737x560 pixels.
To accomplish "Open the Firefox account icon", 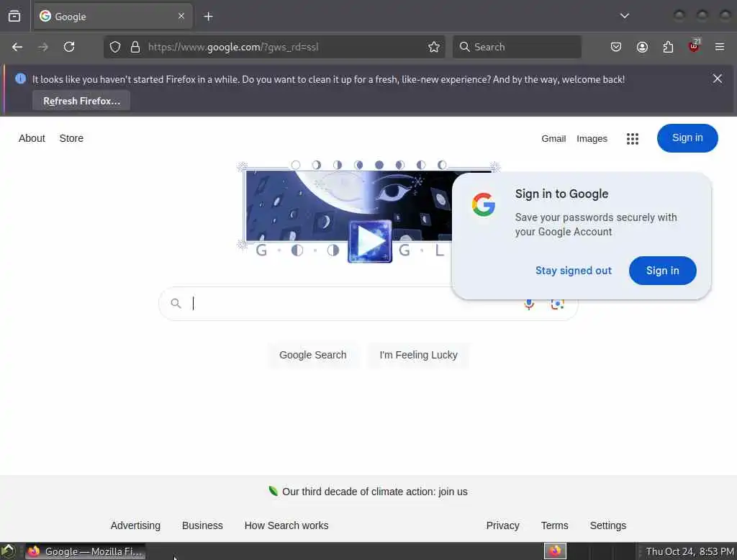I will [x=642, y=47].
